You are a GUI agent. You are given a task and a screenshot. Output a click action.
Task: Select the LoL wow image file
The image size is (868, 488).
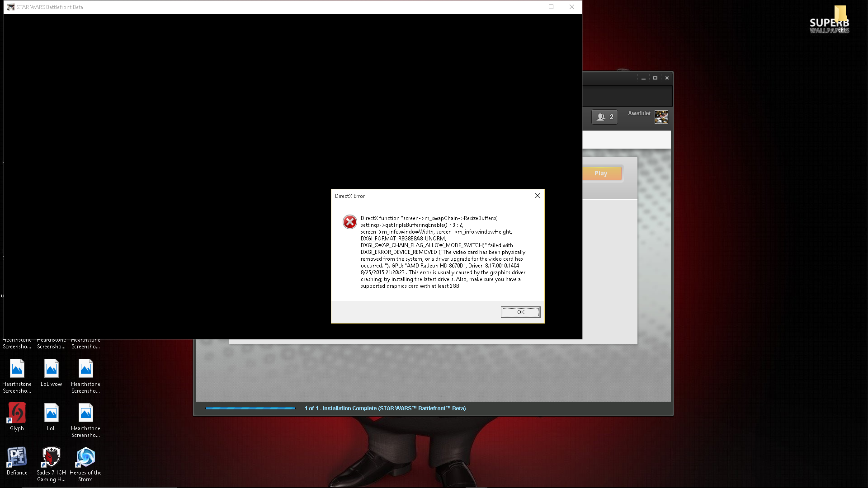click(x=51, y=369)
